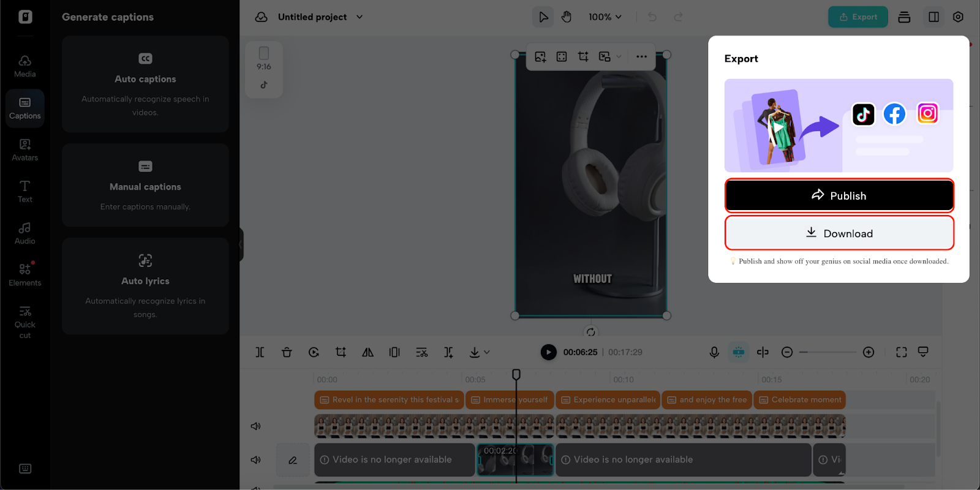
Task: Select the 'Immerse yourself' caption clip
Action: pyautogui.click(x=510, y=399)
